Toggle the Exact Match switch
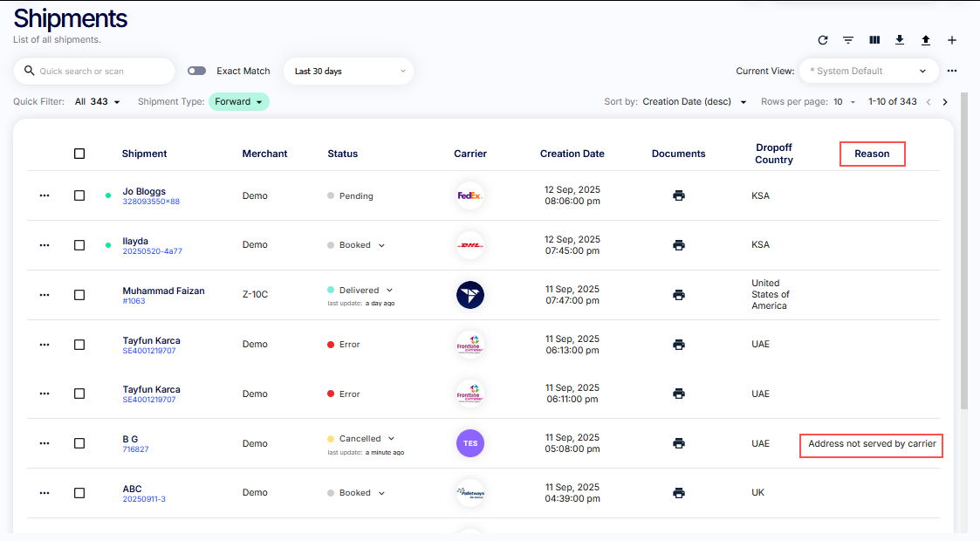This screenshot has height=541, width=980. coord(196,71)
